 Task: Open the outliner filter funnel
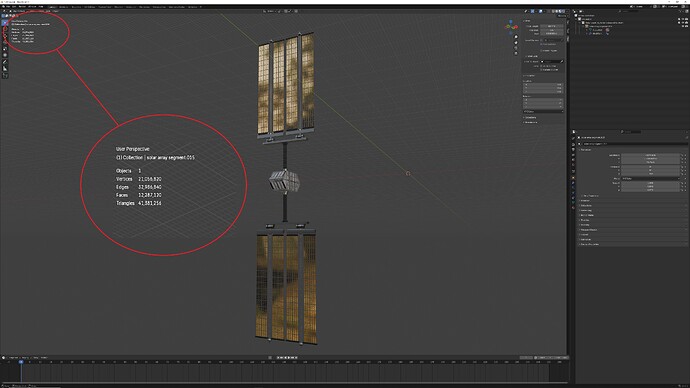pos(681,11)
